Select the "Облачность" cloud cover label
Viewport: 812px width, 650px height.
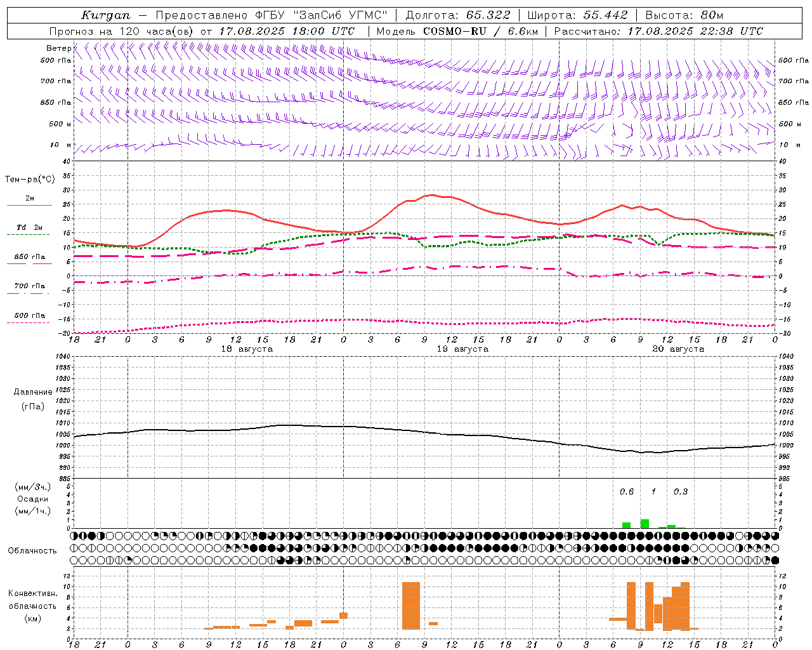pyautogui.click(x=32, y=550)
